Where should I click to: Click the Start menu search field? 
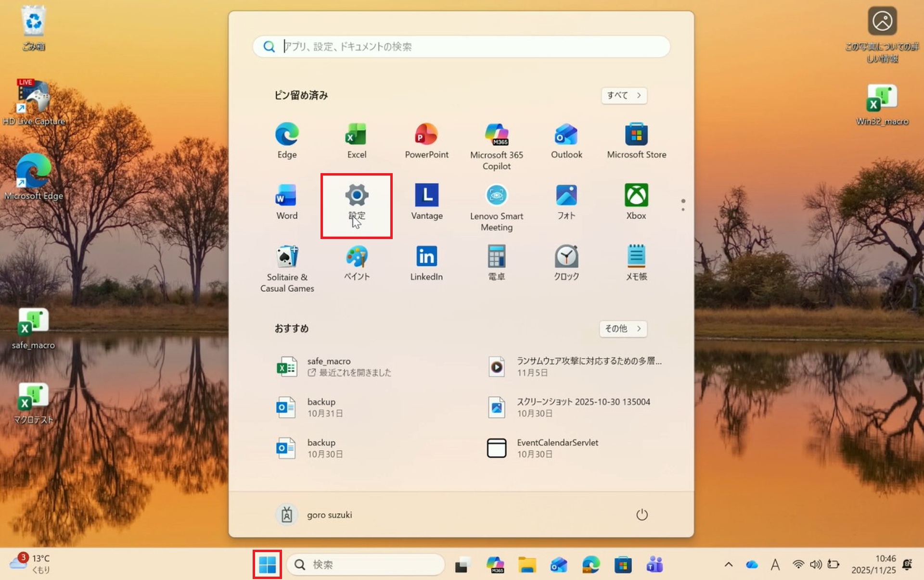click(462, 47)
